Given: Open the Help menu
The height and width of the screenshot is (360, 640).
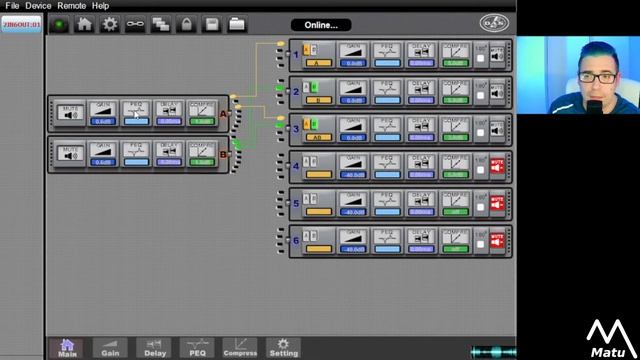Looking at the screenshot, I should 100,6.
